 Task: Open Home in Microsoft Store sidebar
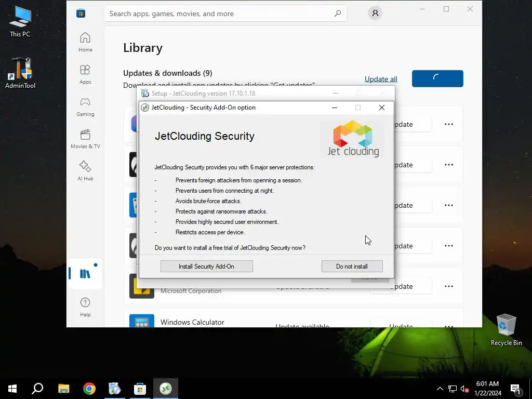tap(85, 42)
